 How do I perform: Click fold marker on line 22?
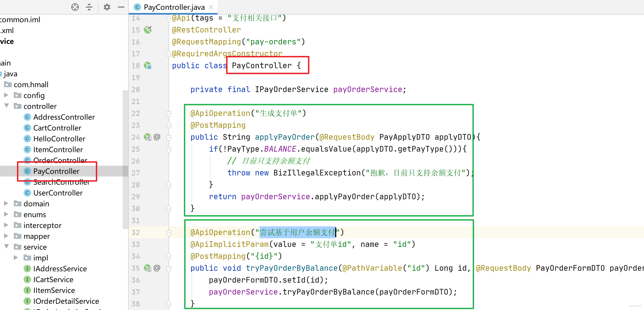pyautogui.click(x=169, y=114)
